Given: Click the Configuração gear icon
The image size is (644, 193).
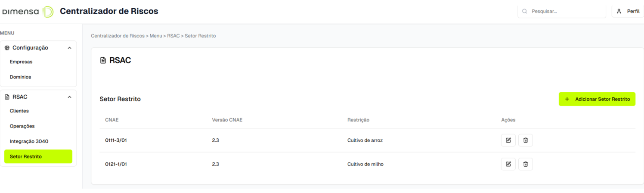Looking at the screenshot, I should (7, 48).
